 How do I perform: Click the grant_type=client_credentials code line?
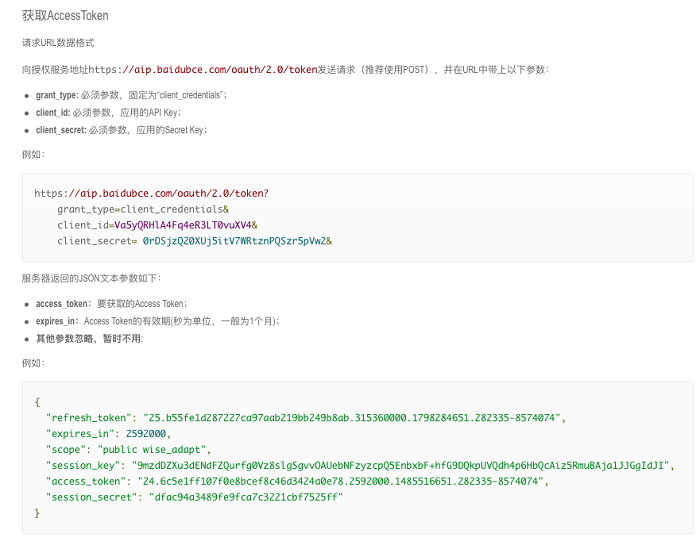(x=143, y=209)
